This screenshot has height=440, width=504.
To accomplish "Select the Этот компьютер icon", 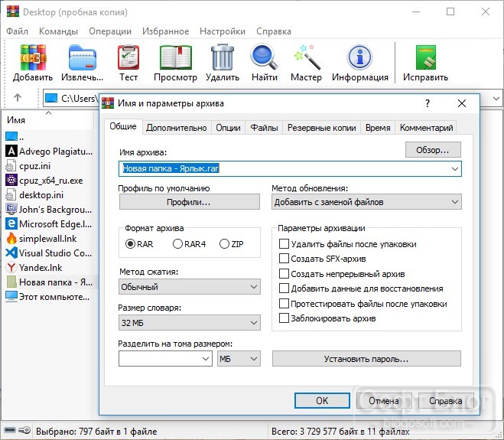I will click(11, 296).
